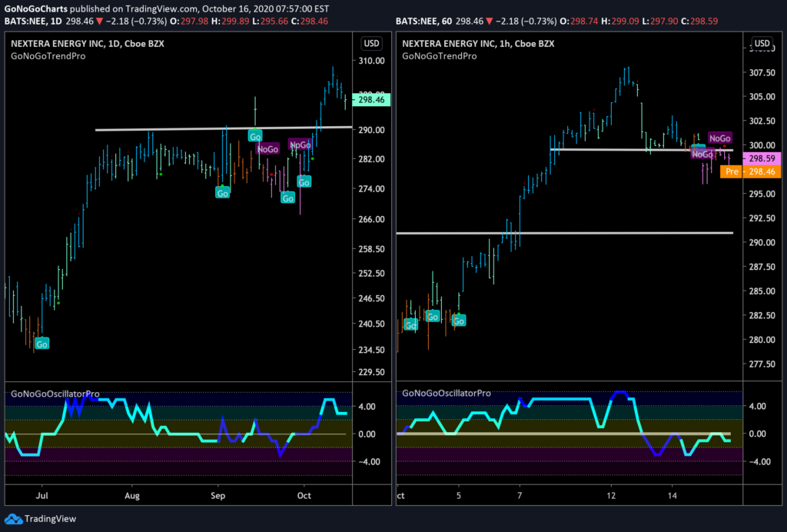The image size is (787, 532).
Task: Open the USD currency selector on the hourly chart
Action: click(762, 43)
